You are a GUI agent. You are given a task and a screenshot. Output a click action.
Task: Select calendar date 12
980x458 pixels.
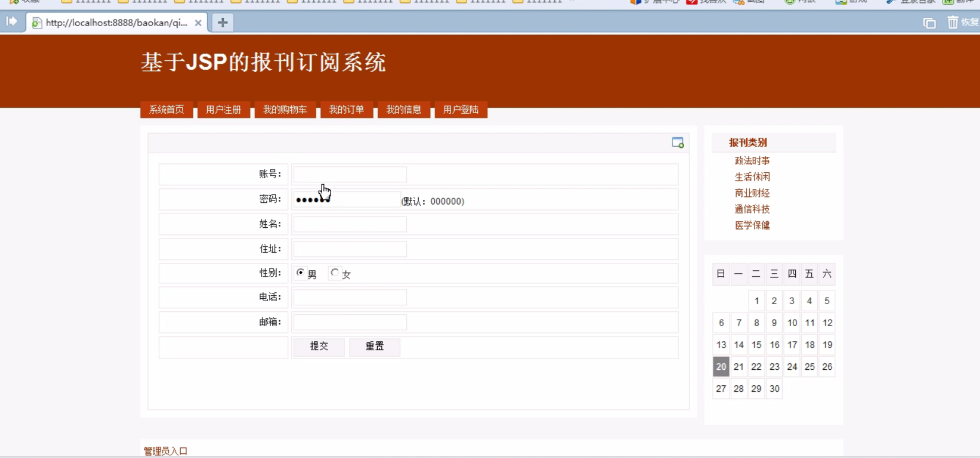click(827, 323)
